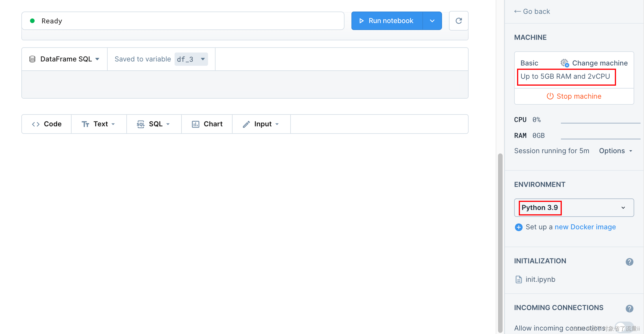Viewport: 644px width, 334px height.
Task: Run the notebook
Action: tap(387, 20)
